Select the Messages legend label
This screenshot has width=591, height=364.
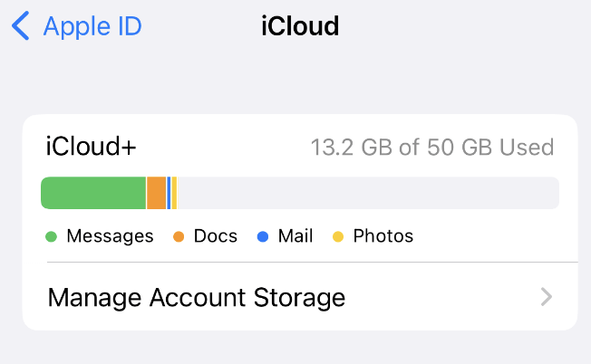click(110, 236)
